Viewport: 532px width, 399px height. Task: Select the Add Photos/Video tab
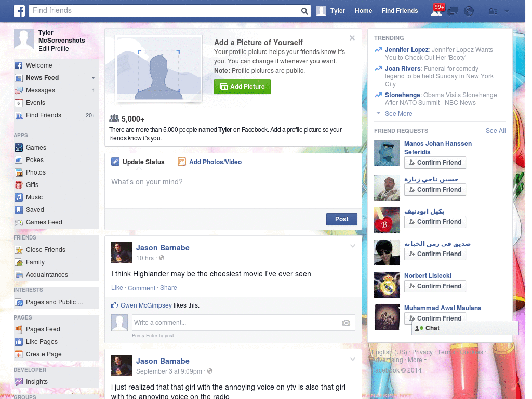[210, 162]
